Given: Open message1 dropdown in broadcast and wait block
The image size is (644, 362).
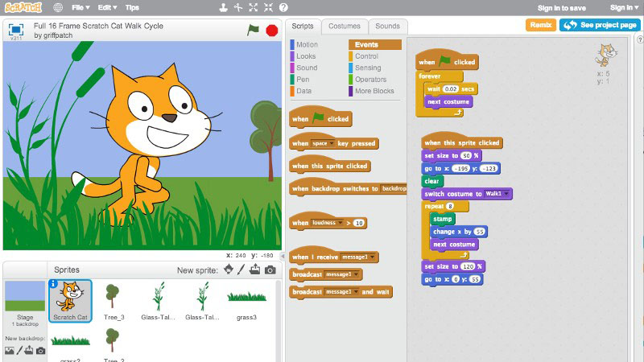Looking at the screenshot, I should [x=341, y=292].
